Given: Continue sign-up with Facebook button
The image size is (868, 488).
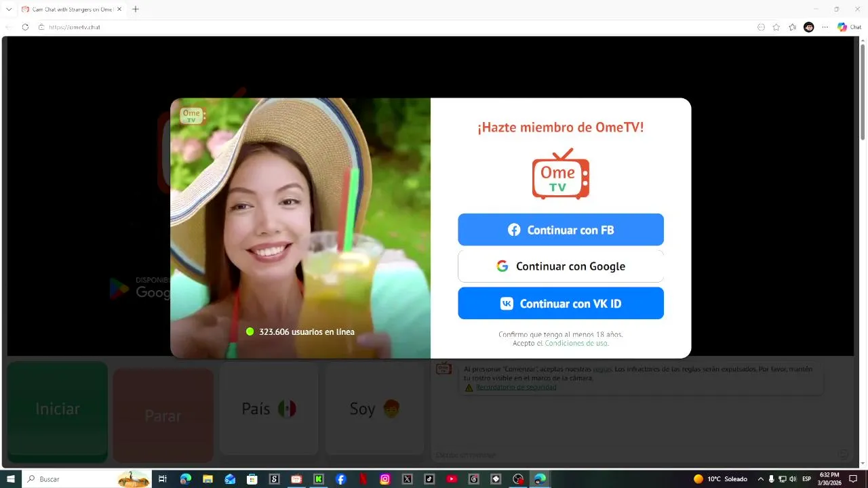Looking at the screenshot, I should coord(561,230).
